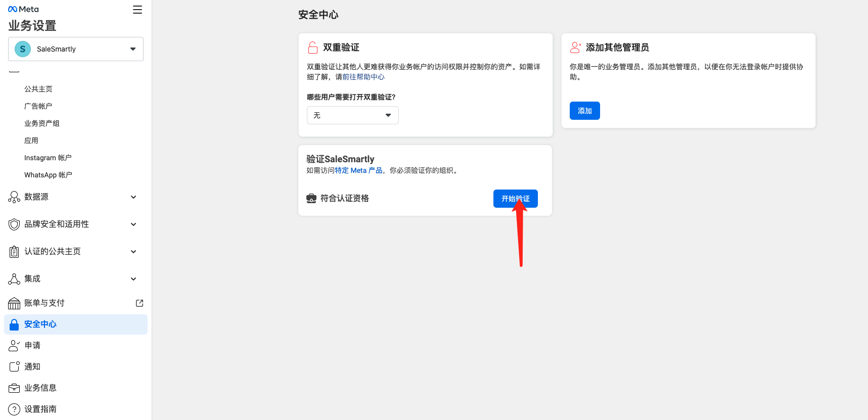
Task: Select 数据源 in the sidebar
Action: point(36,197)
